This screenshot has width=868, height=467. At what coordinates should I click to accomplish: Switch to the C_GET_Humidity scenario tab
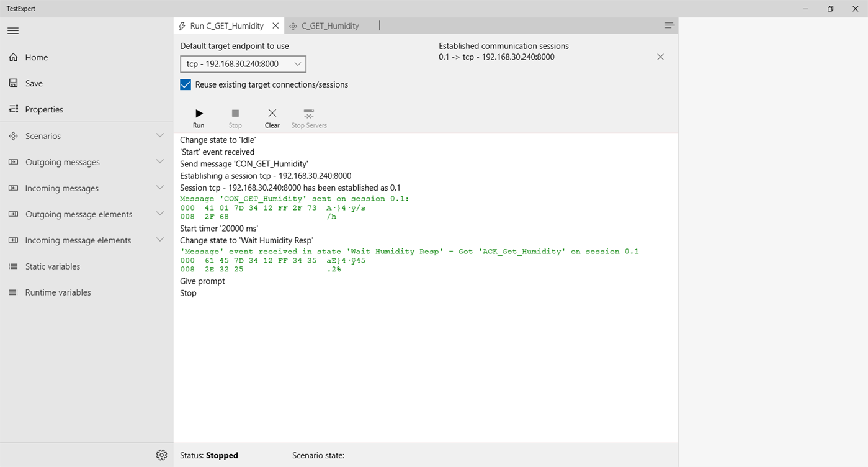pos(329,26)
